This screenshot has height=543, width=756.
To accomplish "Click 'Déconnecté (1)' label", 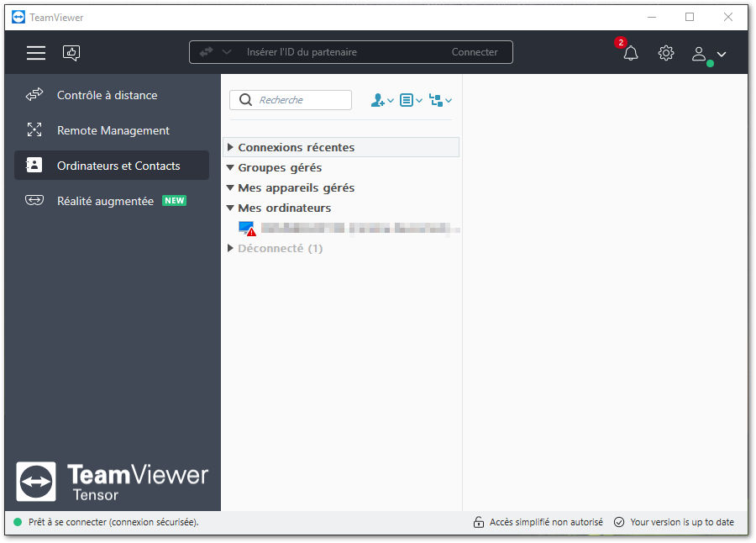I will [x=280, y=248].
